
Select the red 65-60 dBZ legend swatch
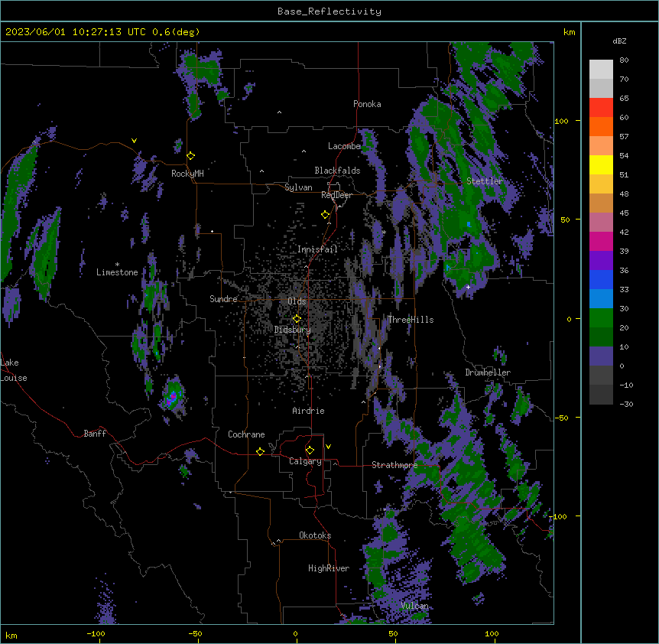pos(601,108)
